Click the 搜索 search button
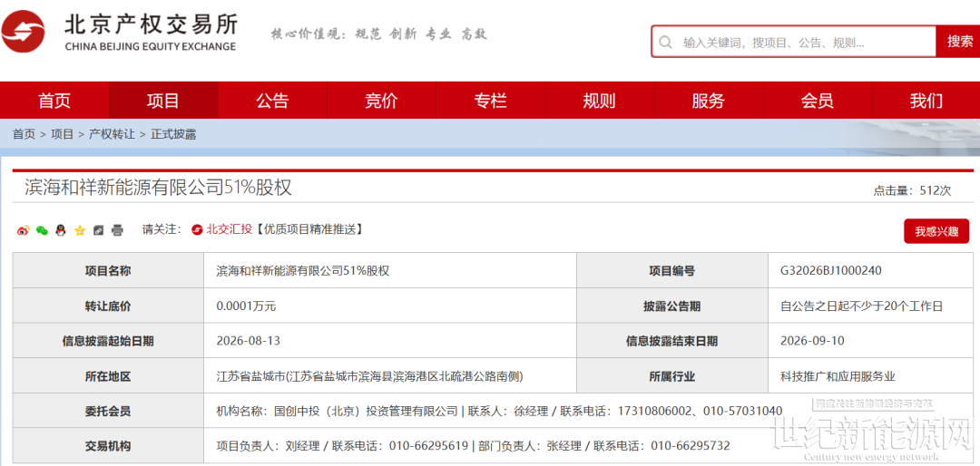Viewport: 980px width, 466px height. coord(957,42)
